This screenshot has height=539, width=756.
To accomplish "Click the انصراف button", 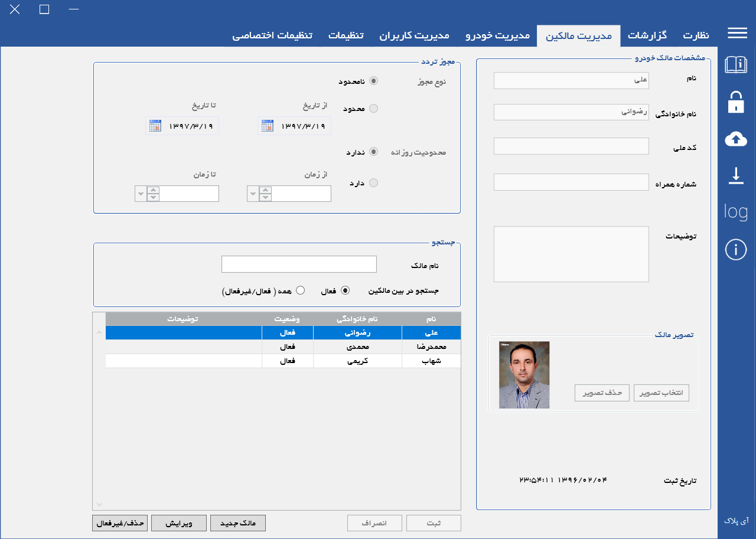I will (x=374, y=523).
